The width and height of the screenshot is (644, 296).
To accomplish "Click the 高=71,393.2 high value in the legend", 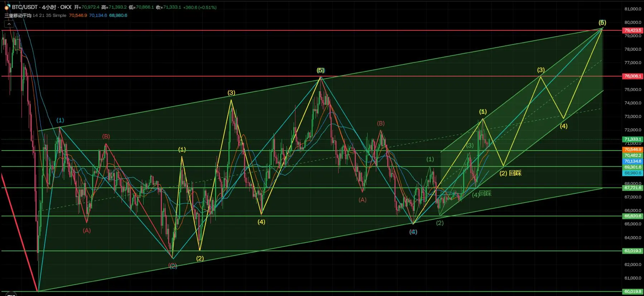I will [x=114, y=7].
